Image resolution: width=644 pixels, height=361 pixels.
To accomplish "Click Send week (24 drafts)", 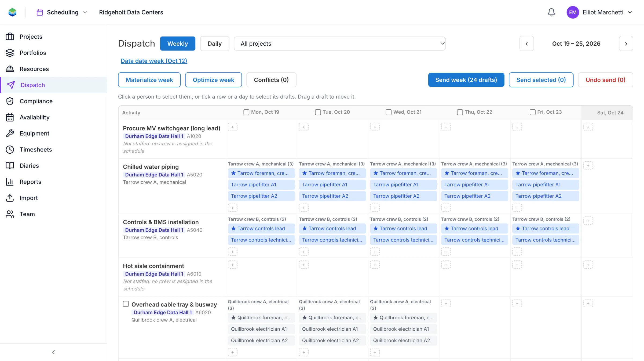I will pos(466,80).
